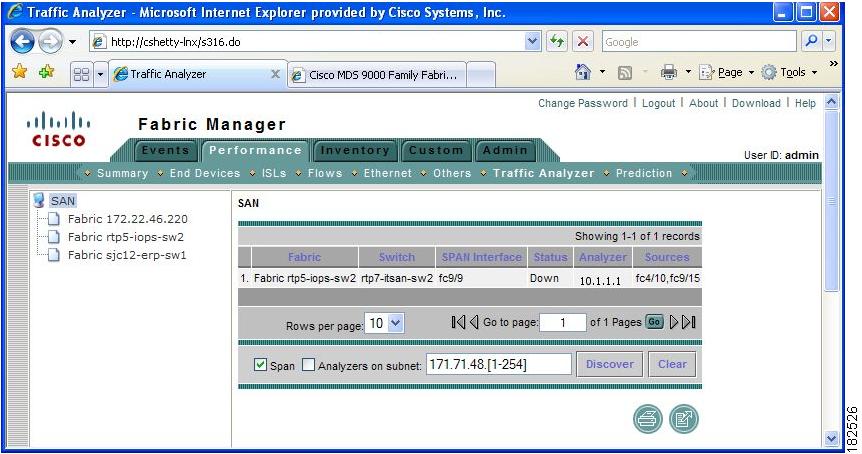Open the Ethernet submenu item
The width and height of the screenshot is (862, 454).
coord(387,173)
